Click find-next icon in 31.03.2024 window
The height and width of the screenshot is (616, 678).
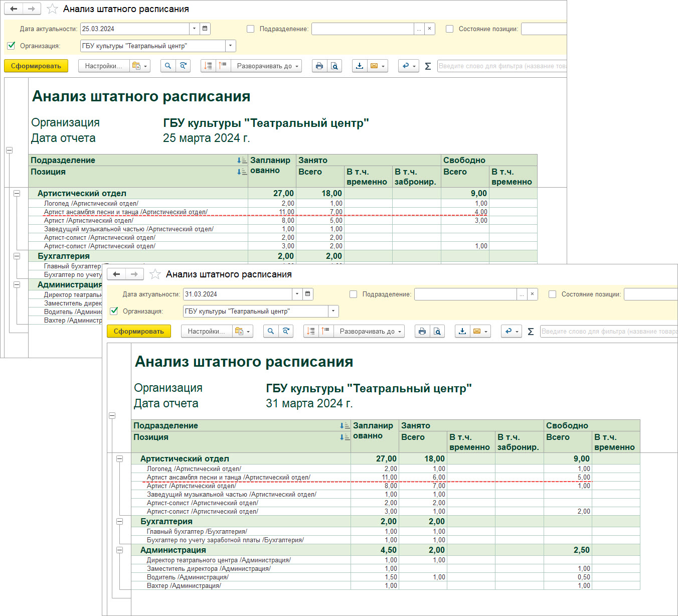(x=286, y=331)
